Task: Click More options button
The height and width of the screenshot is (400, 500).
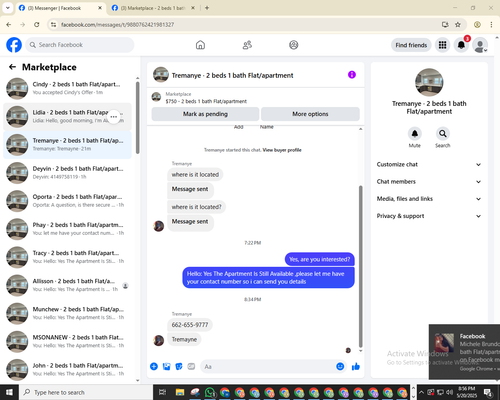Action: (310, 114)
